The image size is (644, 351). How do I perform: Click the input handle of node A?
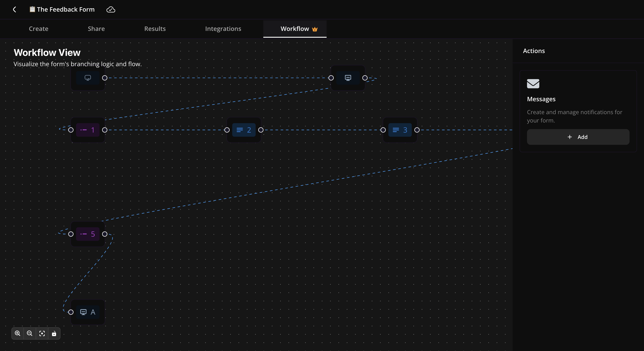71,312
